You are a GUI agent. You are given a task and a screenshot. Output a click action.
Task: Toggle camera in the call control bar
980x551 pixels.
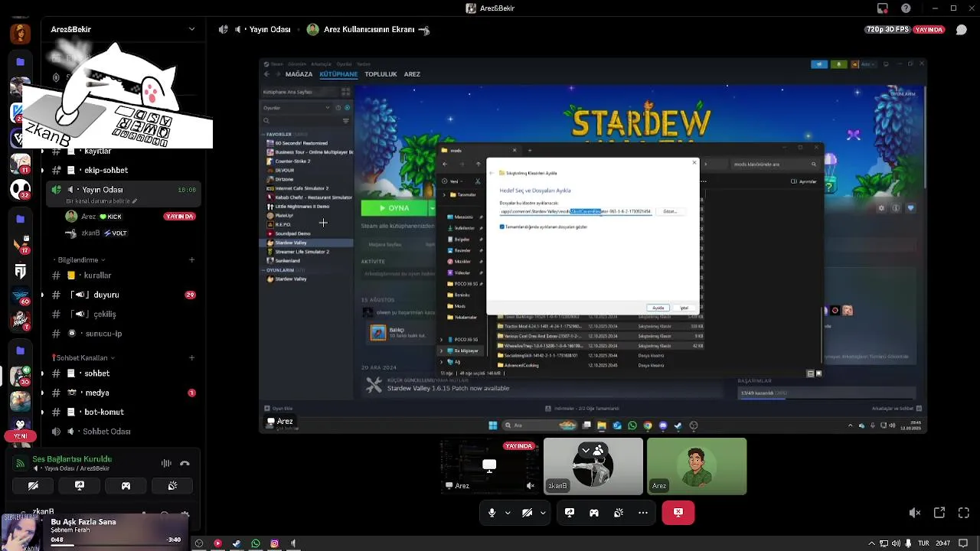click(x=528, y=513)
